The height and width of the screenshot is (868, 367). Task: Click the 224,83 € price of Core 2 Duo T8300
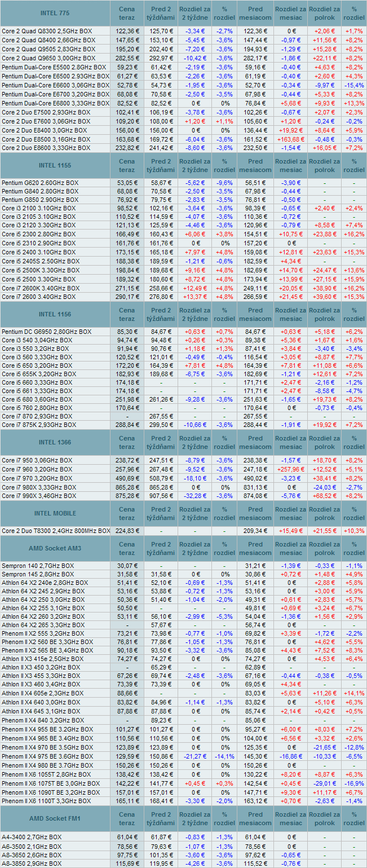(127, 531)
